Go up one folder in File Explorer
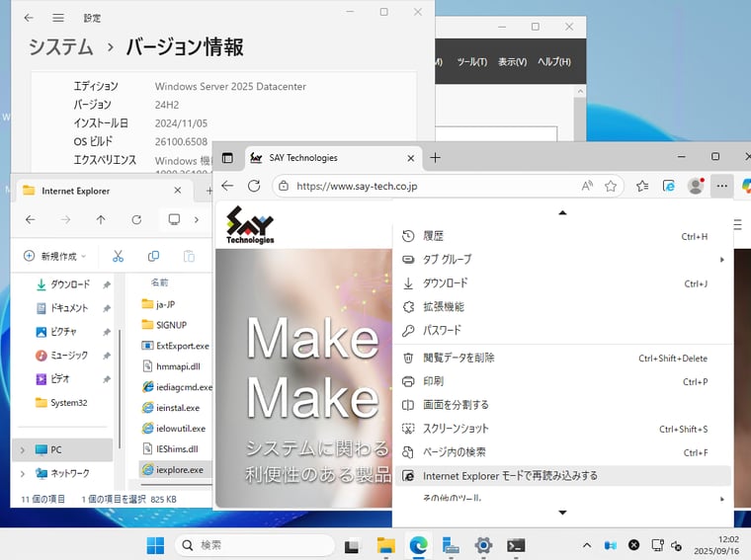751x560 pixels. tap(101, 219)
